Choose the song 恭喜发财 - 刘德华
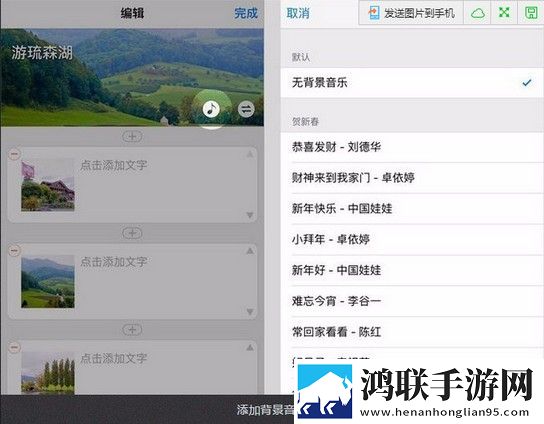The height and width of the screenshot is (424, 544). 412,147
